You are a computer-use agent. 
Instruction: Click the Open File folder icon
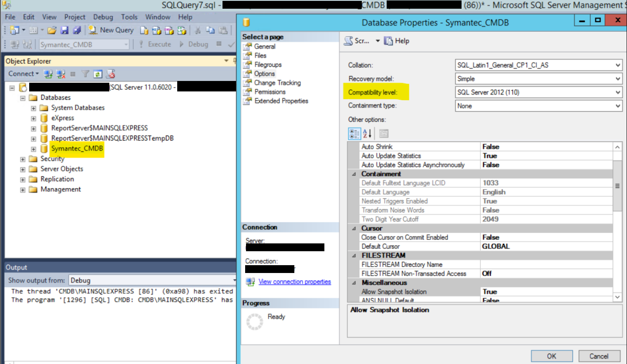tap(52, 30)
